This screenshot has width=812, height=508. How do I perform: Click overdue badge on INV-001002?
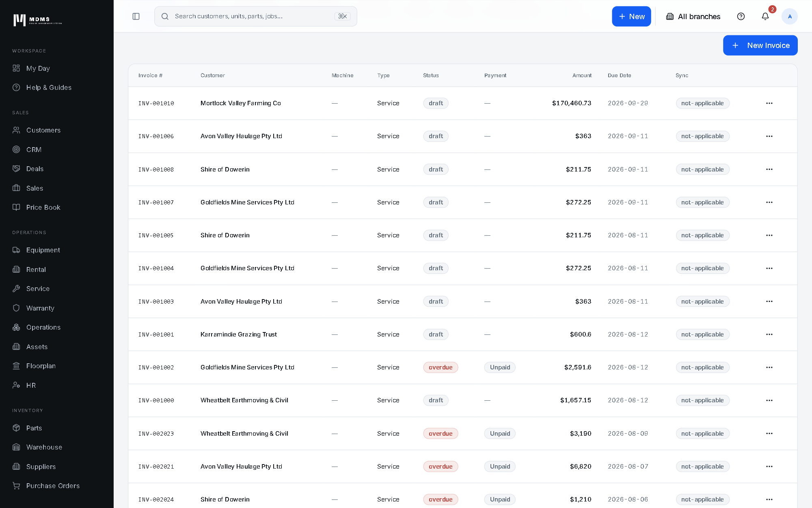coord(441,367)
